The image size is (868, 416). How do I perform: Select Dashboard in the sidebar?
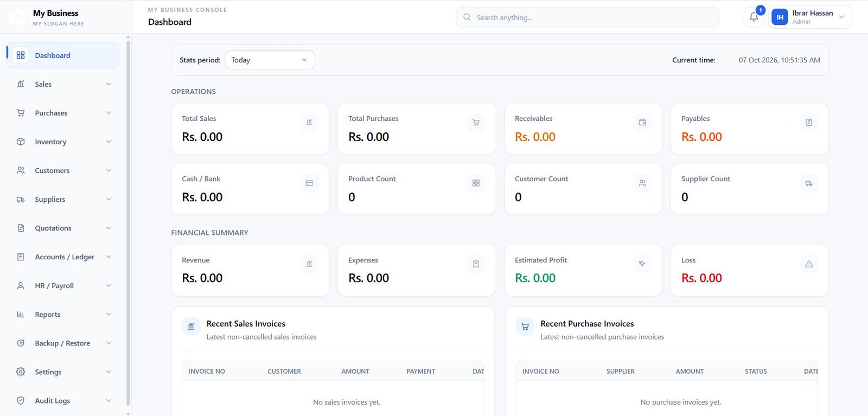click(63, 55)
